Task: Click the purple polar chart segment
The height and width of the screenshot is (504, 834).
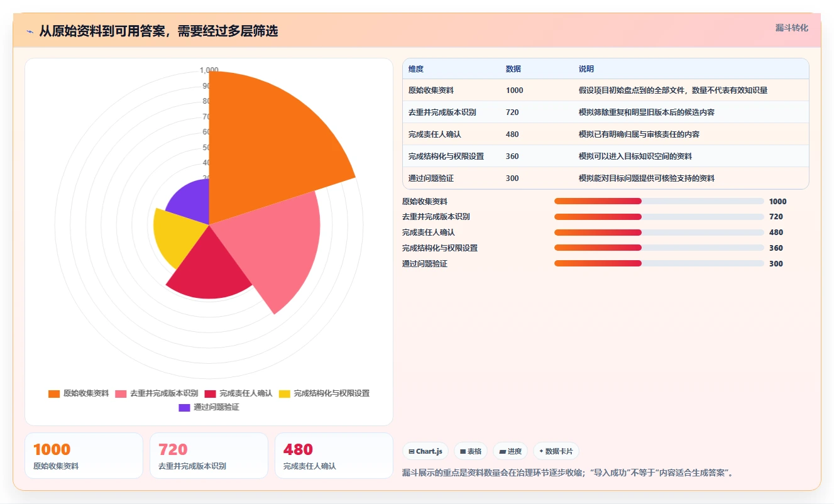Action: [192, 204]
